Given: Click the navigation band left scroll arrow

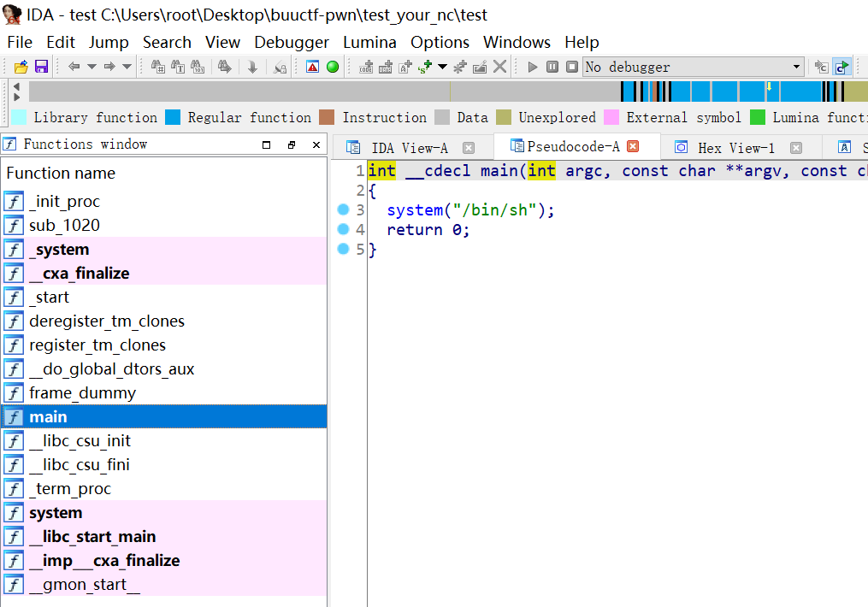Looking at the screenshot, I should click(16, 86).
